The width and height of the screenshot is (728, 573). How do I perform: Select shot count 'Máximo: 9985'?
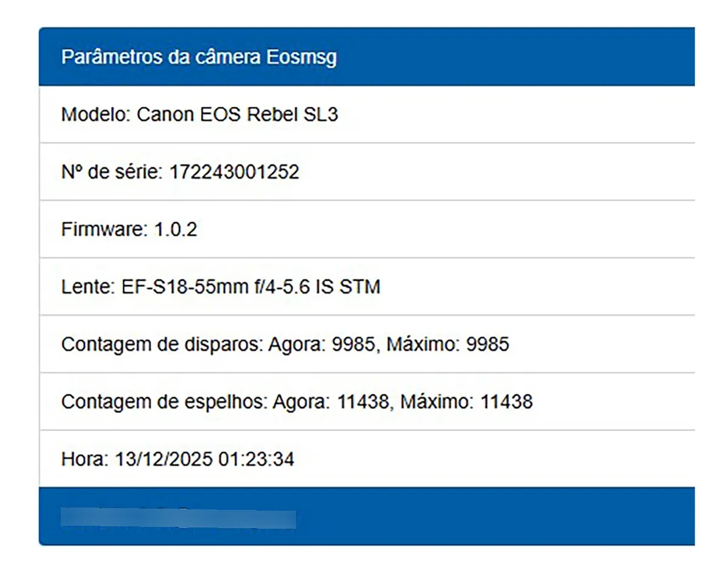[x=448, y=344]
